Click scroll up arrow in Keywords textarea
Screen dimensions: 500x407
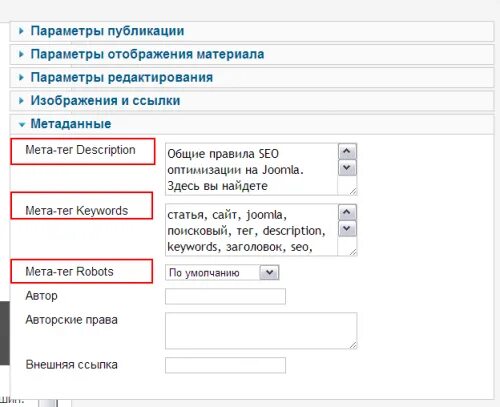point(347,212)
